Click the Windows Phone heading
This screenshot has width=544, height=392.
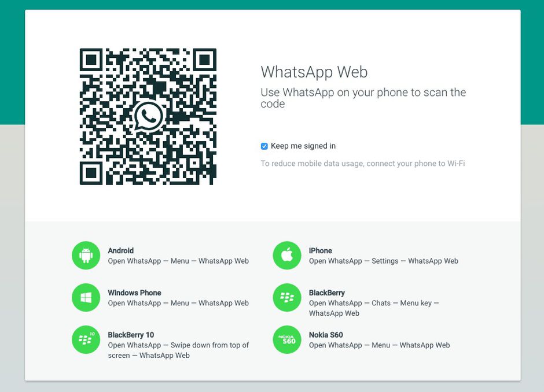[x=134, y=293]
